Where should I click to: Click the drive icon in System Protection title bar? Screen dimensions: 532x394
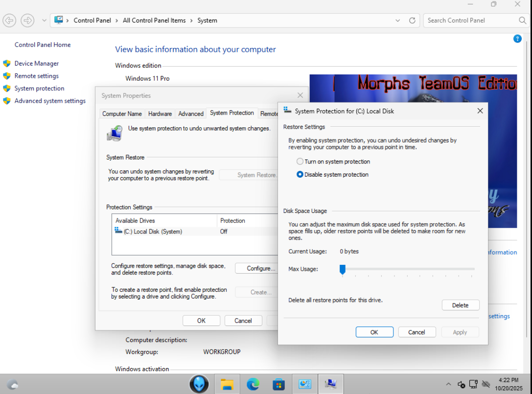tap(287, 110)
